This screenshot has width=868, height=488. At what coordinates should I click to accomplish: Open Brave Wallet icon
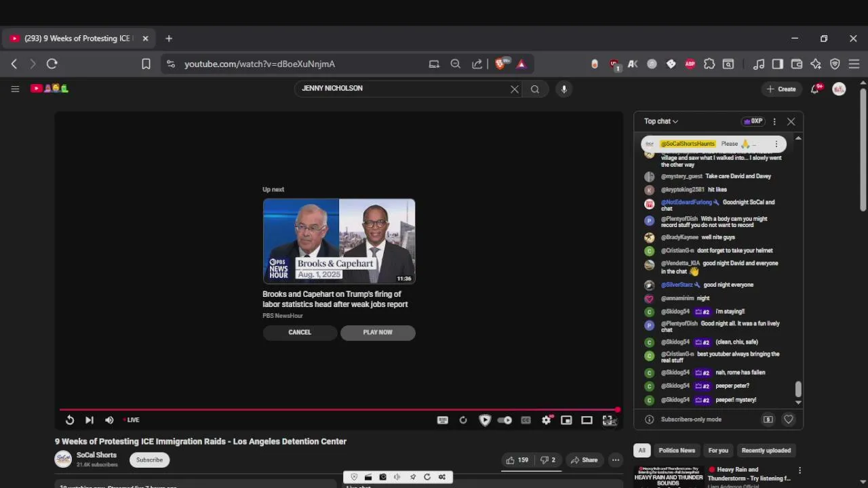pyautogui.click(x=797, y=64)
